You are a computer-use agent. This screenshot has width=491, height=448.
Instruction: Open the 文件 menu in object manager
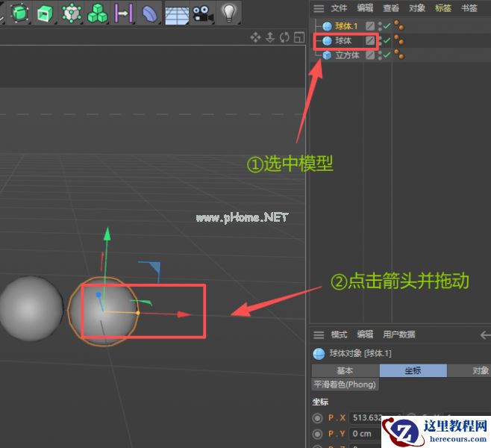click(339, 8)
